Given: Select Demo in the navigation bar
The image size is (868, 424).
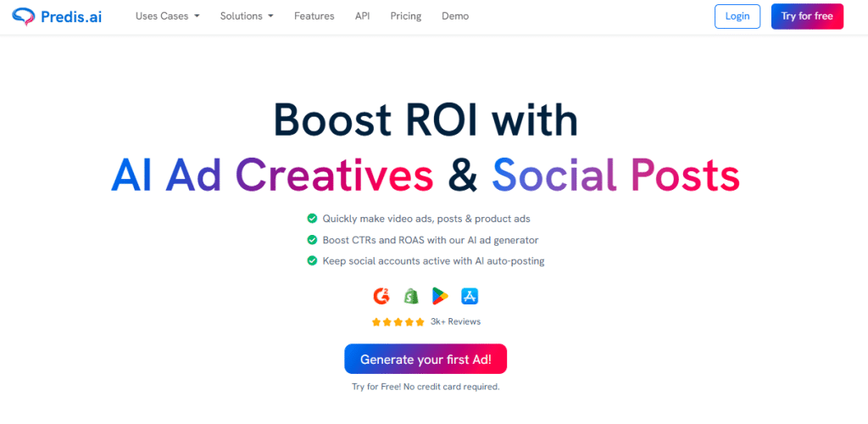Looking at the screenshot, I should point(455,16).
